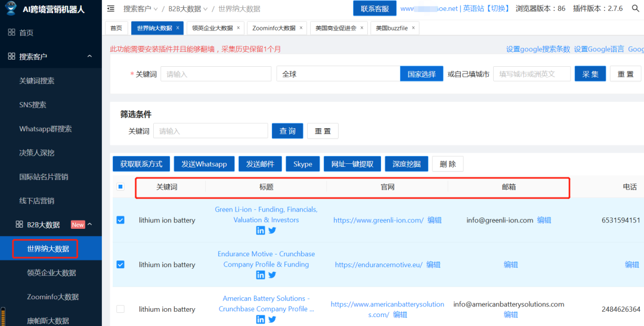Screen dimensions: 644x326
Task: Click the 采集 button
Action: click(590, 74)
